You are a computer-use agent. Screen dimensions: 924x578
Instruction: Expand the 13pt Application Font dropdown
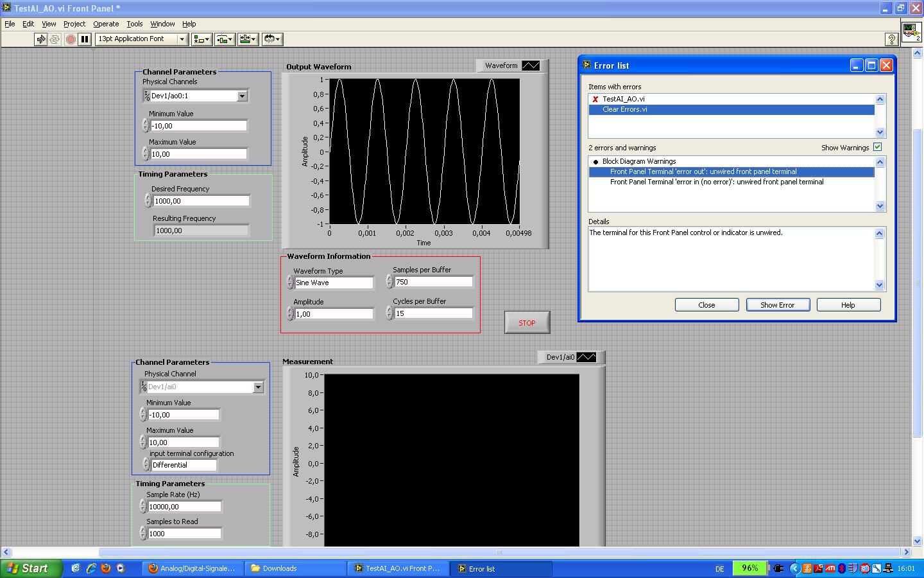[182, 39]
